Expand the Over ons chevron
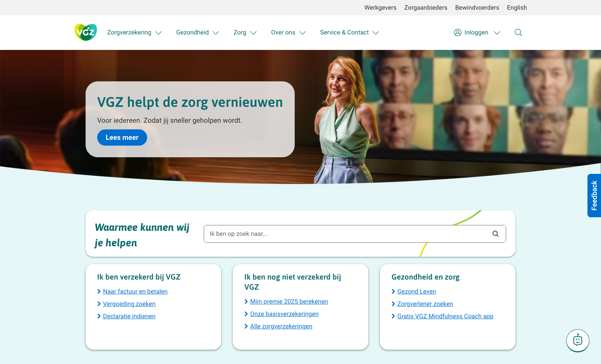The height and width of the screenshot is (364, 601). (302, 33)
